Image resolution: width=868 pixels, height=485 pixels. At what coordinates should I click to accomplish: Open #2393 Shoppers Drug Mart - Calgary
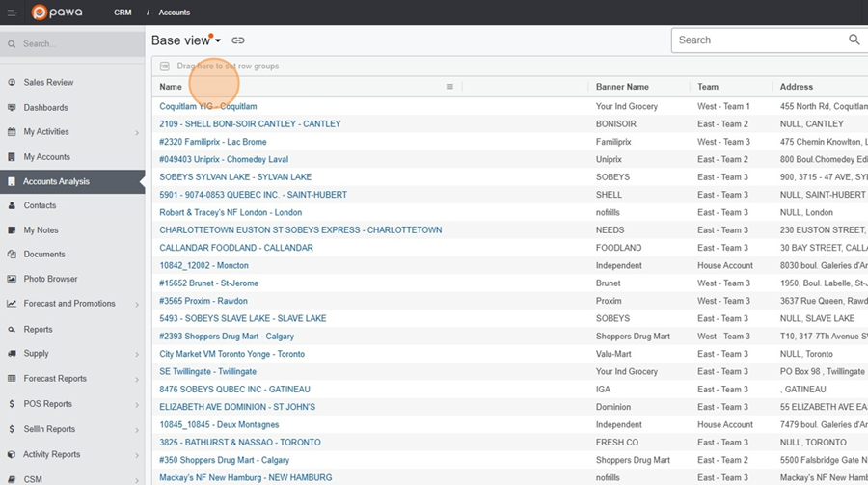(x=227, y=337)
